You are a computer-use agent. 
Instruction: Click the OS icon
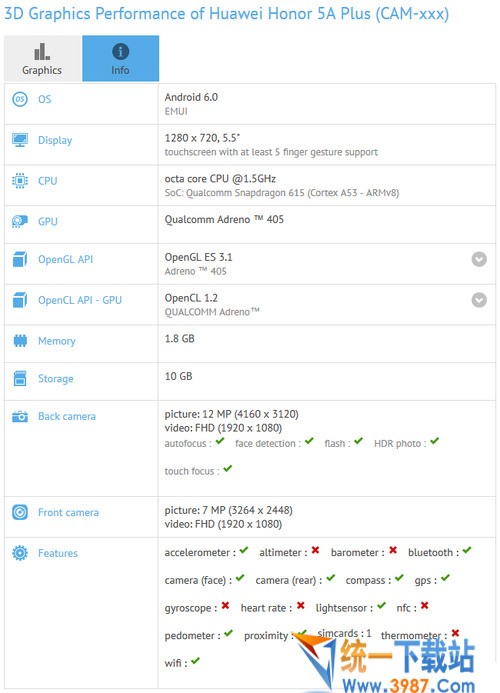(20, 99)
